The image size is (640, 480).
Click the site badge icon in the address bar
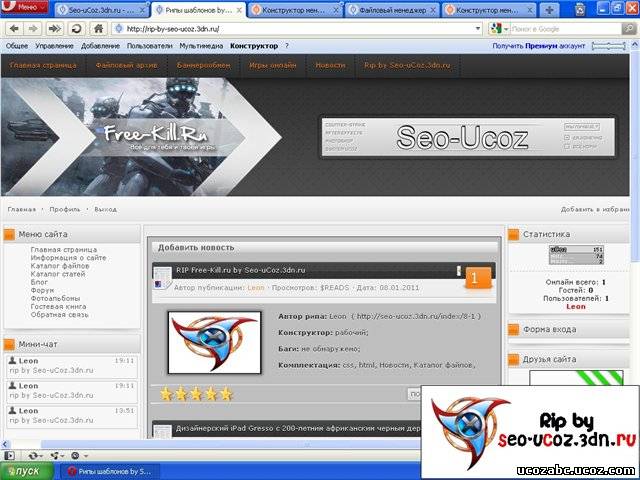[119, 29]
